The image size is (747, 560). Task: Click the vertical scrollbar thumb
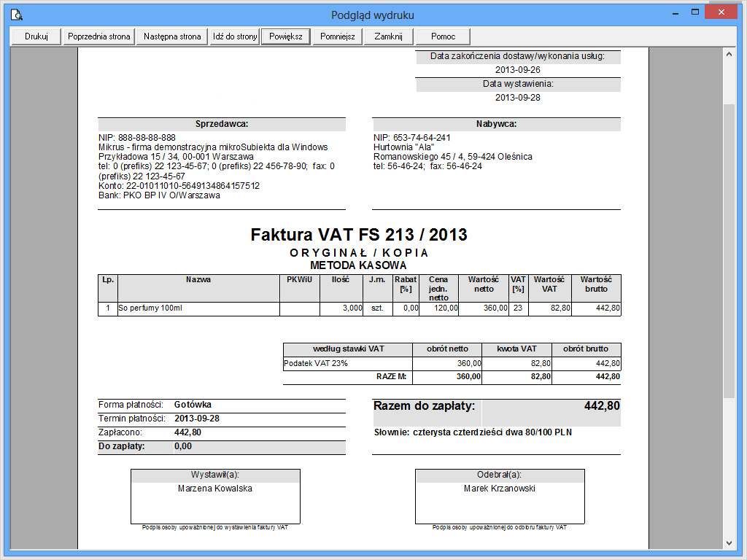(x=728, y=248)
